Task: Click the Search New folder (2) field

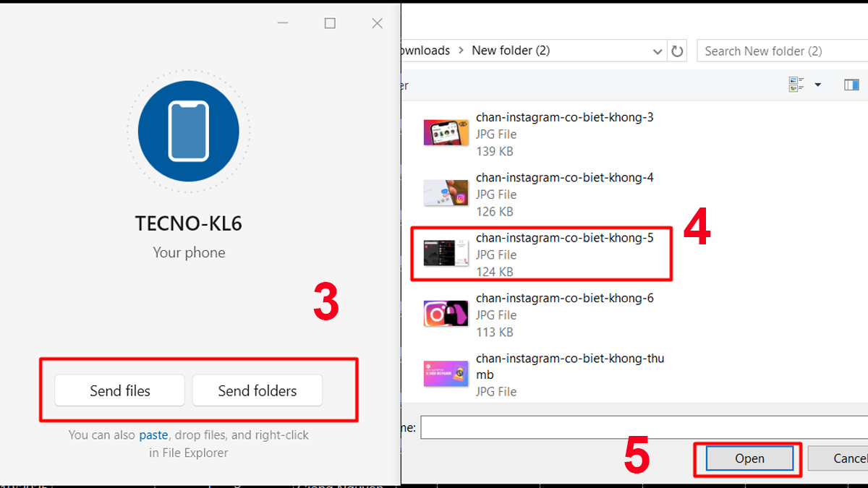Action: click(782, 51)
